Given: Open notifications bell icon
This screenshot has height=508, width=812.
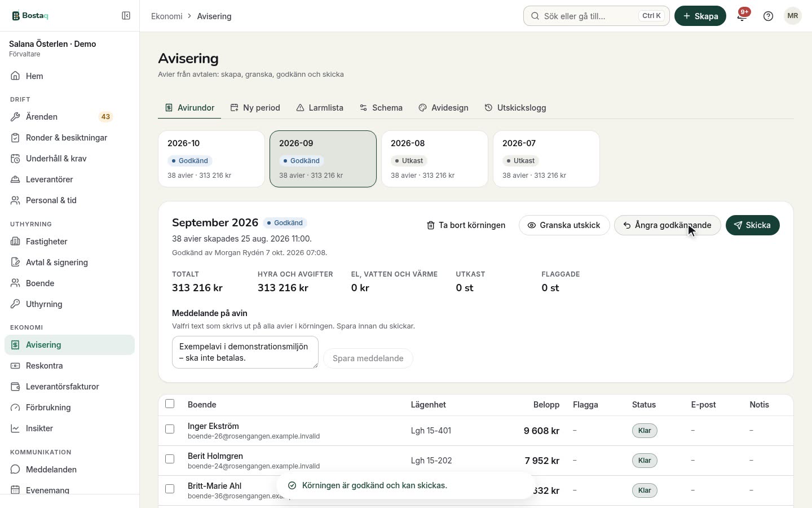Looking at the screenshot, I should coord(742,16).
